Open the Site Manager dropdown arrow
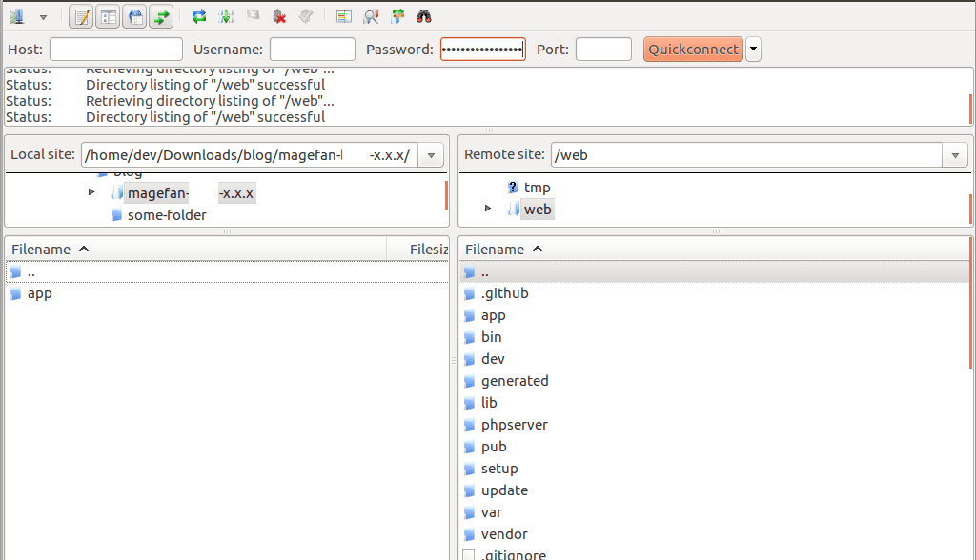Screen dimensions: 976x560 (x=43, y=16)
